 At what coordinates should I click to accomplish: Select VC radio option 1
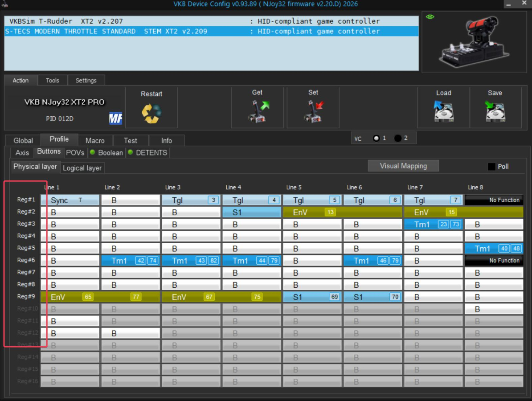coord(376,139)
